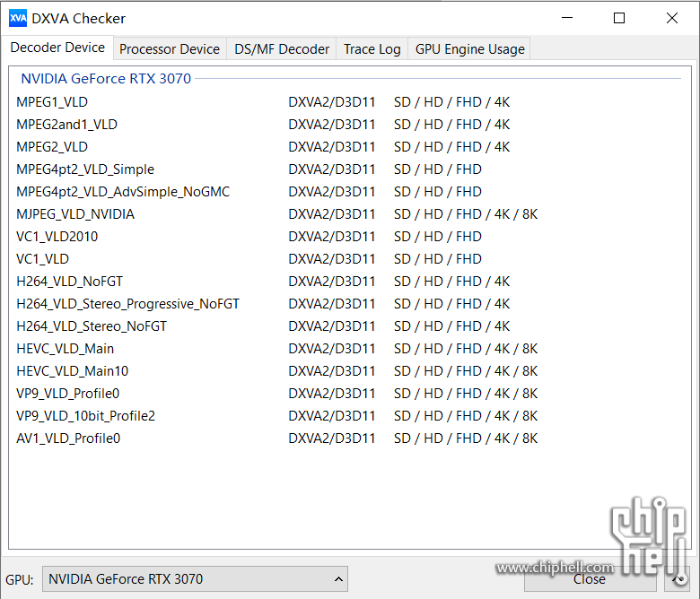The height and width of the screenshot is (599, 700).
Task: Click resolution list of MJPEG_VLD_NVIDIA row
Action: (x=466, y=214)
